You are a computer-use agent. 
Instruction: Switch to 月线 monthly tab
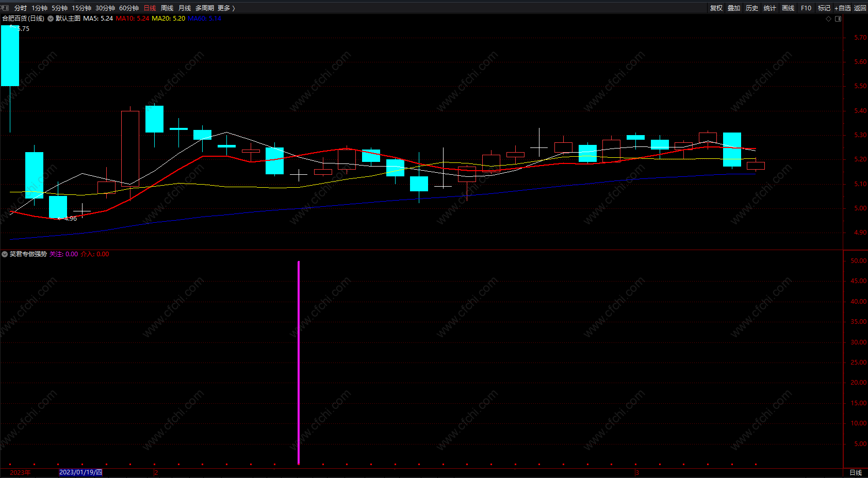pyautogui.click(x=185, y=8)
